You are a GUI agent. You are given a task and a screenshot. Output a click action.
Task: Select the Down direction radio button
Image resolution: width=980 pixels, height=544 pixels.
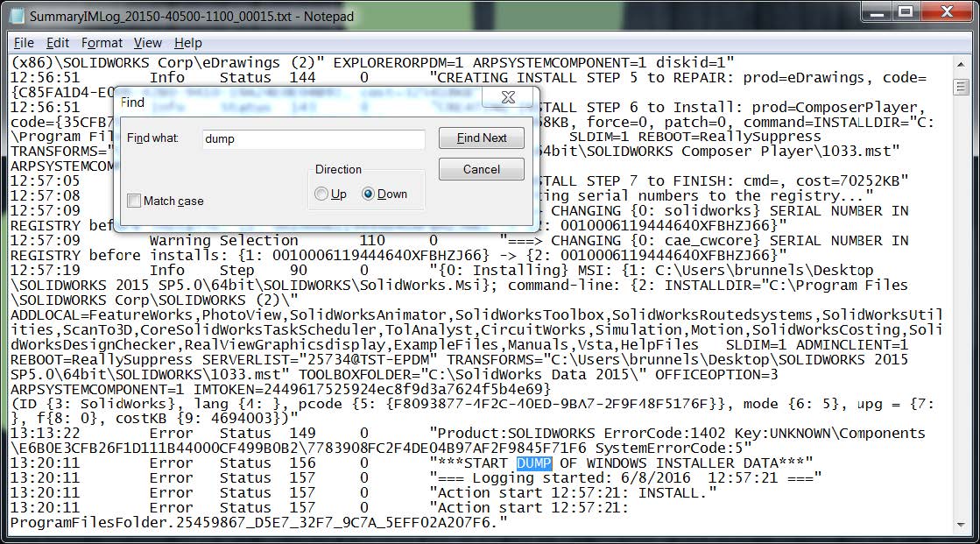point(368,194)
